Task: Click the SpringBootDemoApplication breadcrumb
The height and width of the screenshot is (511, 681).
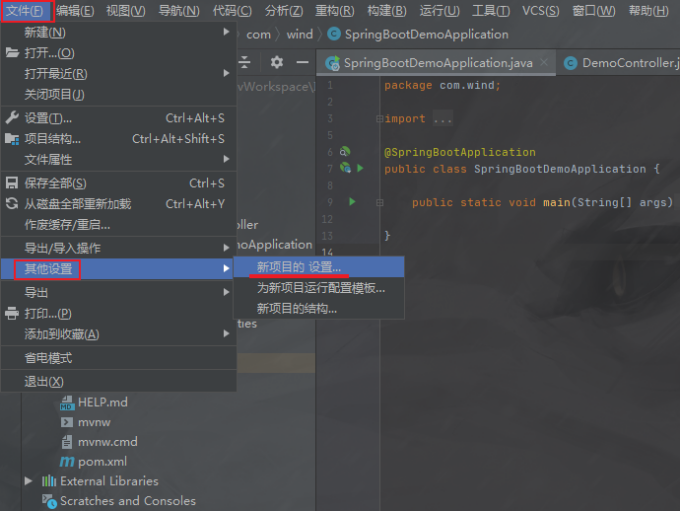Action: (x=418, y=34)
